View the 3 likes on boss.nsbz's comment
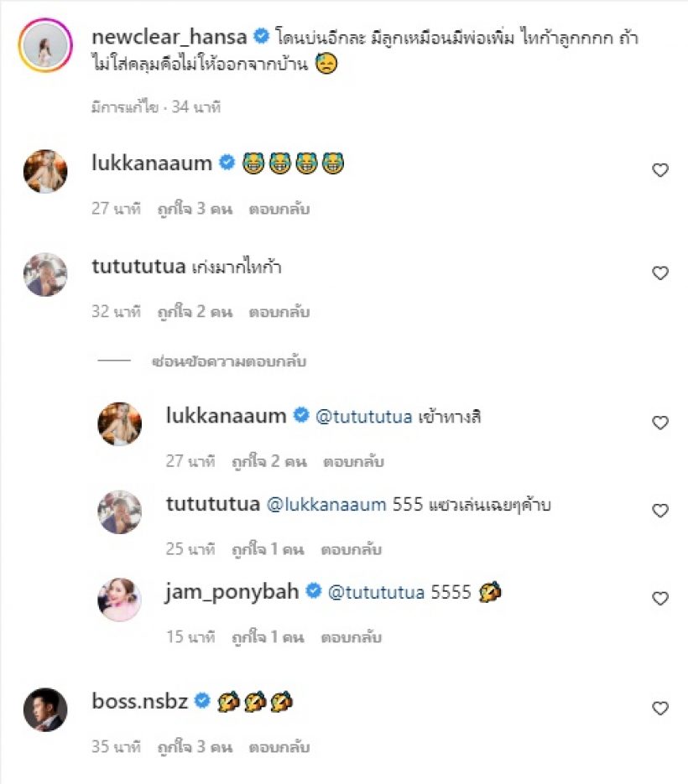688x784 pixels. coord(194,746)
